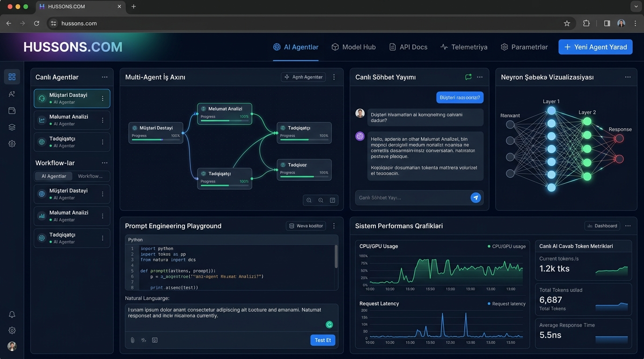Open Neyron Şəbəkə Vizualizasiyası panel menu

click(628, 77)
